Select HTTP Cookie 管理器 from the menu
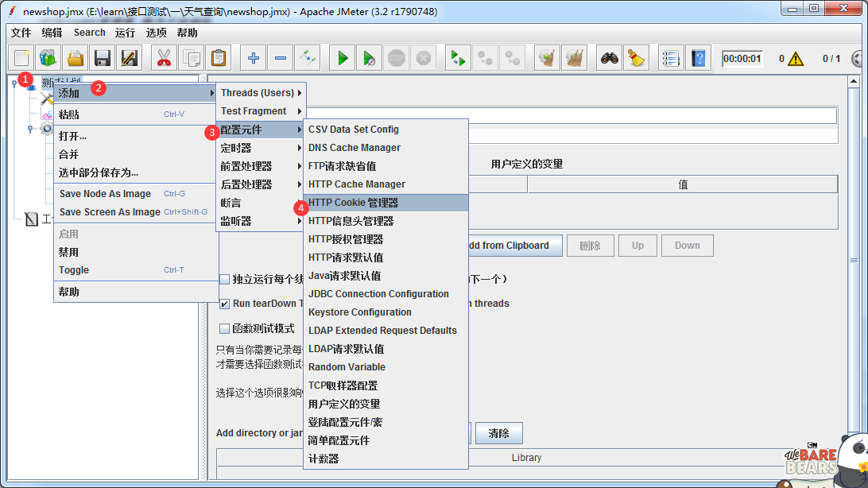Screen dimensions: 868x488 pyautogui.click(x=386, y=203)
